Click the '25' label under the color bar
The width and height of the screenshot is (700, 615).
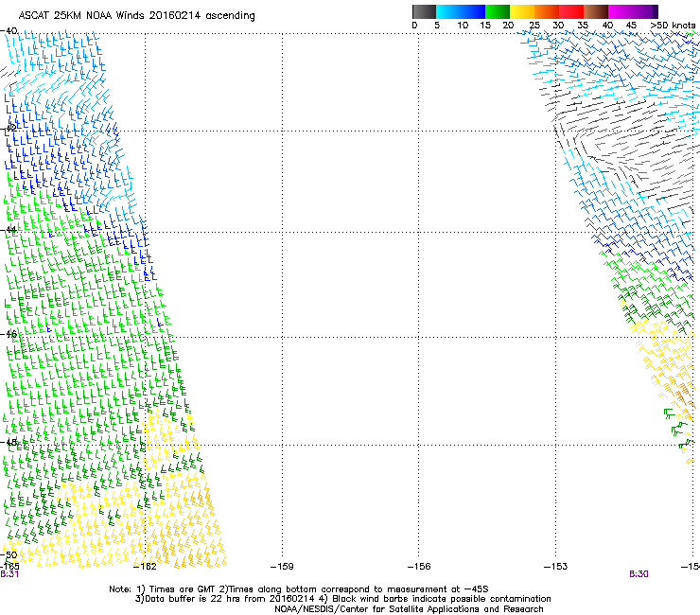(534, 26)
